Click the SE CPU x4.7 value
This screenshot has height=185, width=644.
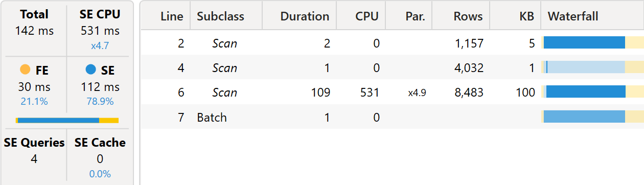100,46
